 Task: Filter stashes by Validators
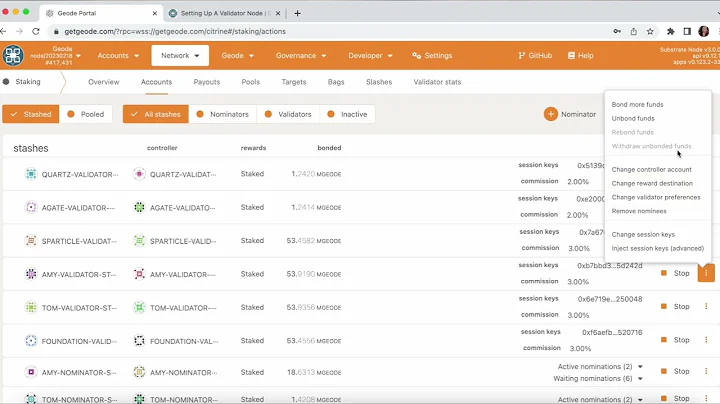(x=288, y=114)
